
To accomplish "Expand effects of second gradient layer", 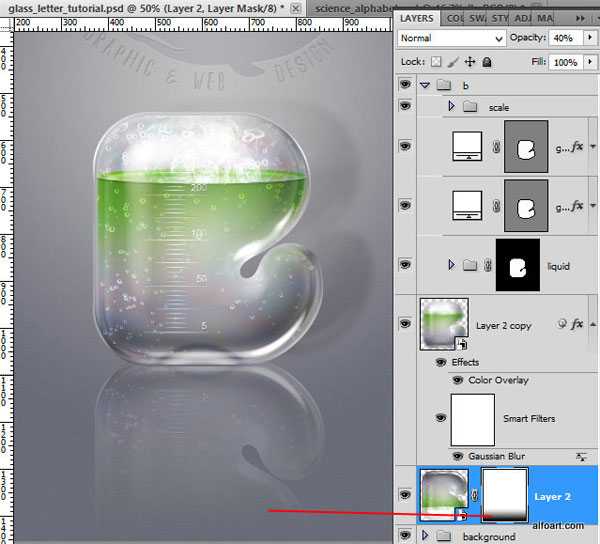I will (x=593, y=206).
